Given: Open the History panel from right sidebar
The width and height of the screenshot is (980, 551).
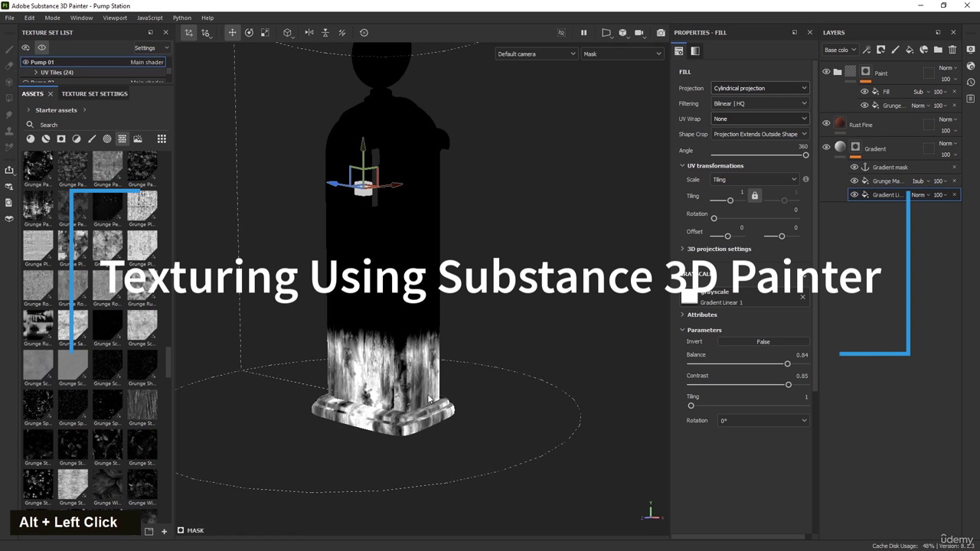Looking at the screenshot, I should pos(971,82).
